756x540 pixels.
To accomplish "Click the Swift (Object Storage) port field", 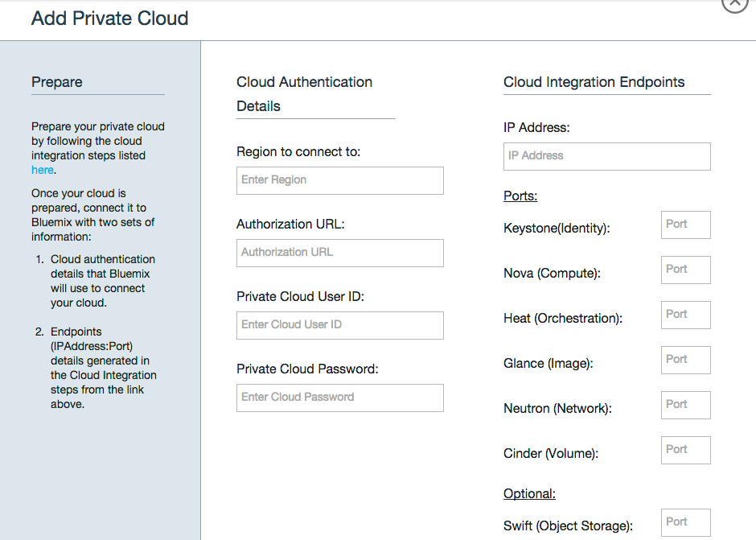I will 685,522.
